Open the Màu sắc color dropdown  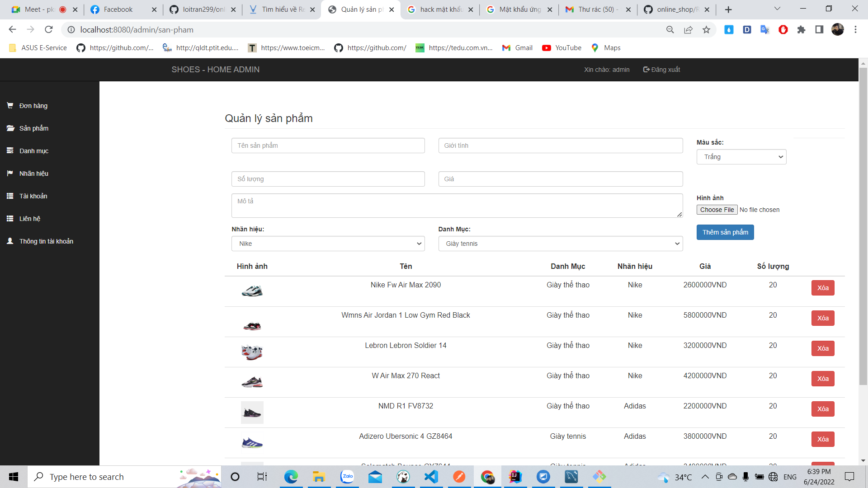point(741,157)
